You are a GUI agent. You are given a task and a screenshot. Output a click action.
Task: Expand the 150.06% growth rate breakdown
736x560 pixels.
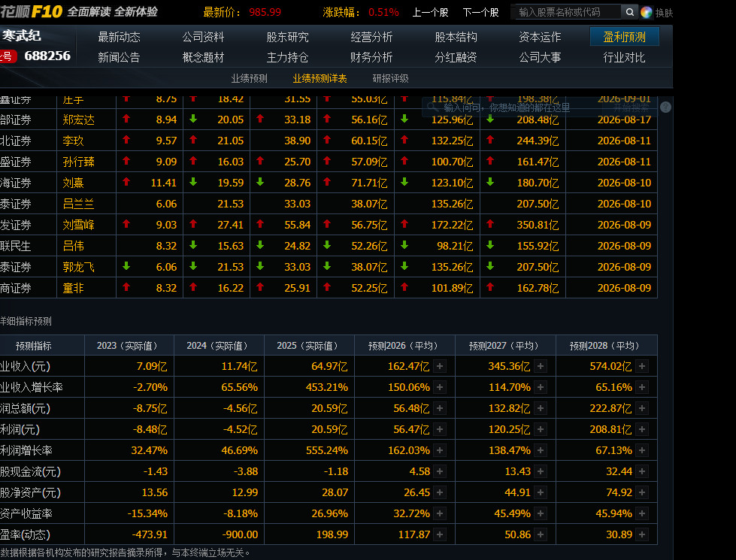(x=440, y=387)
